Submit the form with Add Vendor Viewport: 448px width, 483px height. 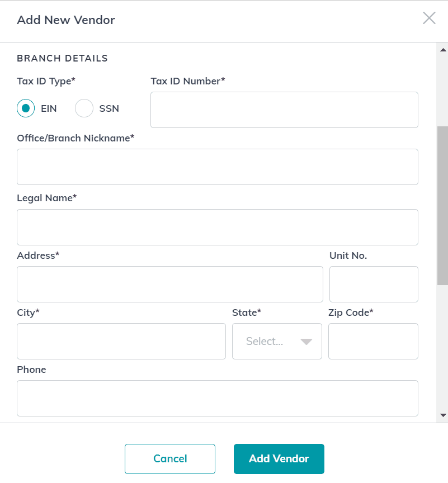pyautogui.click(x=279, y=458)
